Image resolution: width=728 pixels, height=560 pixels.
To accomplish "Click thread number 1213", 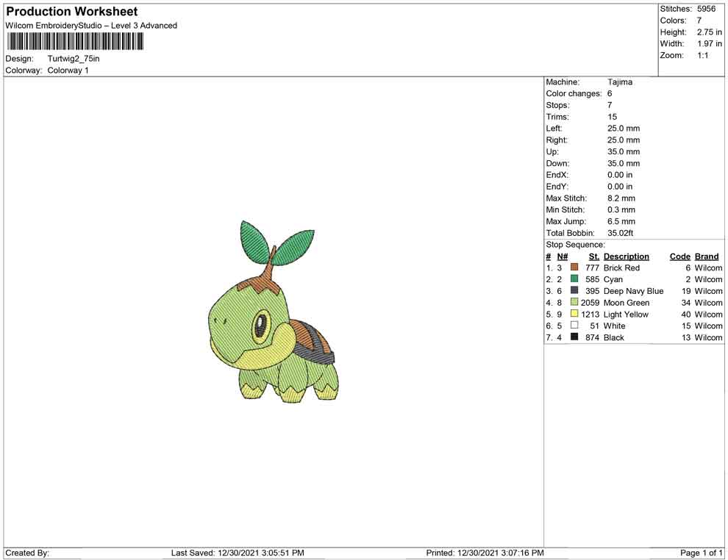I will click(x=590, y=314).
